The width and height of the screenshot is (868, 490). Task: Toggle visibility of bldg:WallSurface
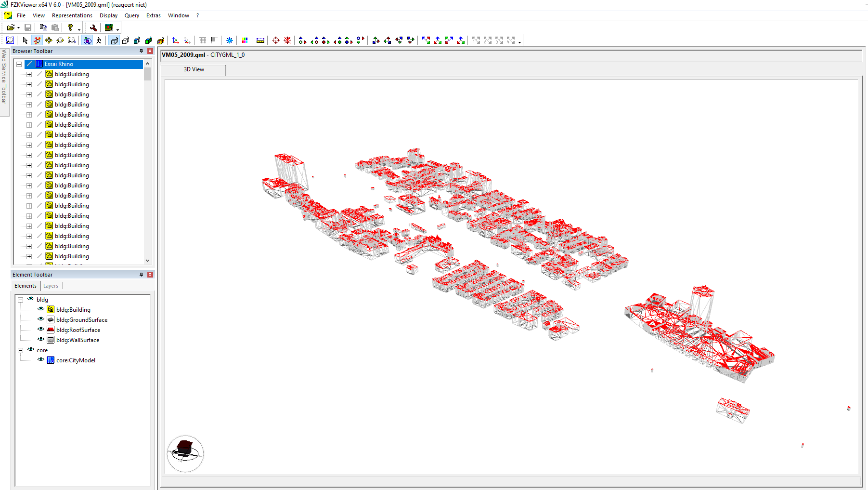[x=40, y=340]
